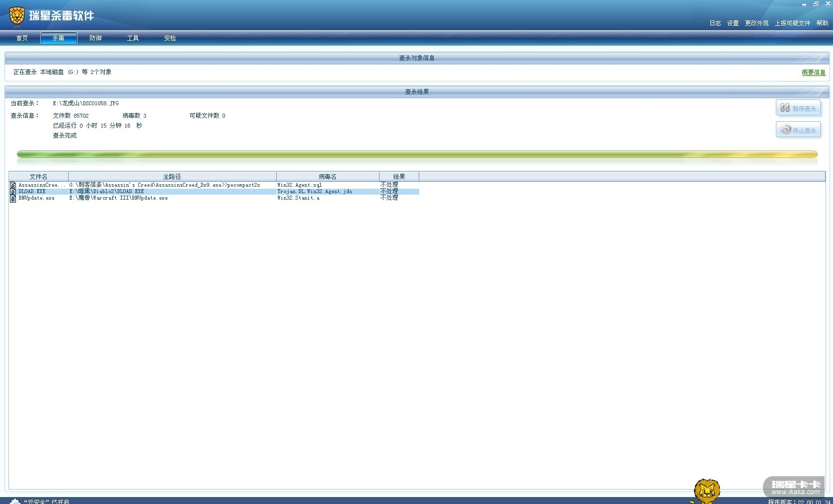The width and height of the screenshot is (833, 504).
Task: Click the file icon beside DLOAD.EXE
Action: coord(13,192)
